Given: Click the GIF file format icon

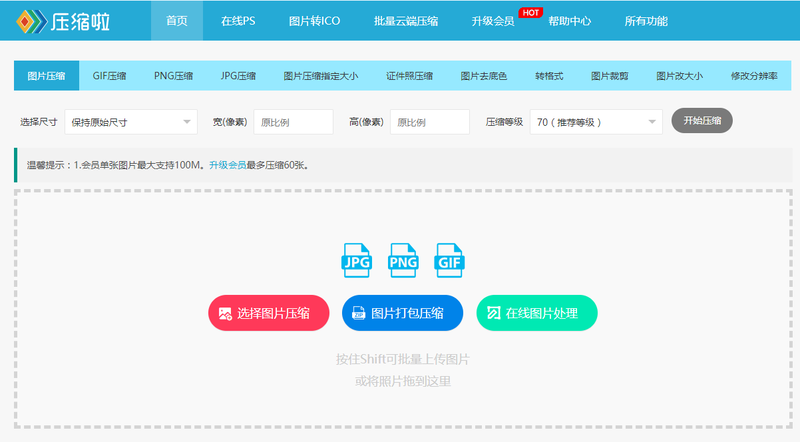Looking at the screenshot, I should point(449,260).
